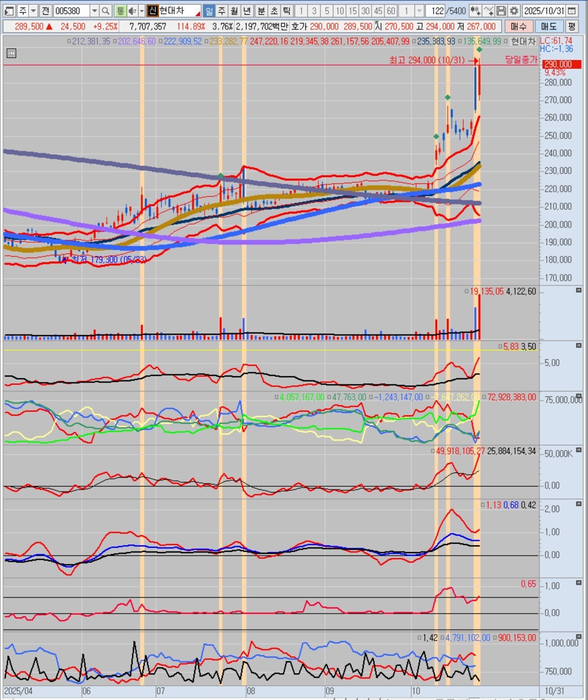Toggle the 전 all-market button
Image resolution: width=588 pixels, height=700 pixels.
(45, 11)
